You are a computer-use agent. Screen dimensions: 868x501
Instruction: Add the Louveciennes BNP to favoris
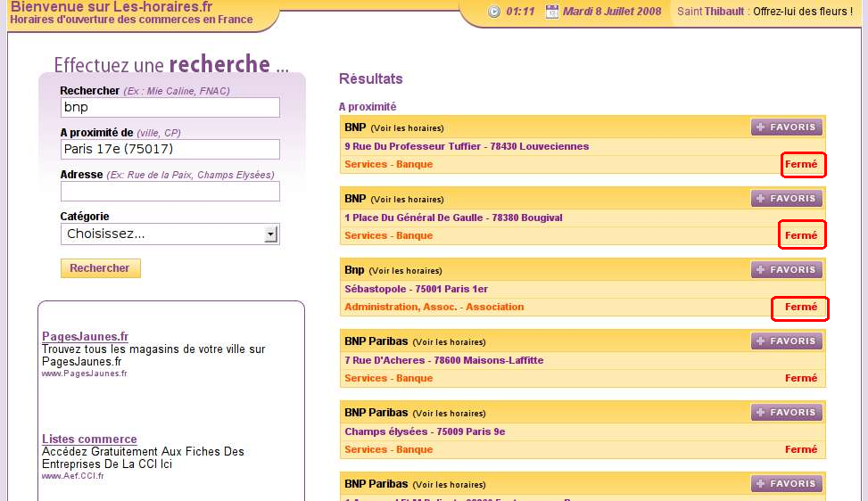click(x=787, y=127)
